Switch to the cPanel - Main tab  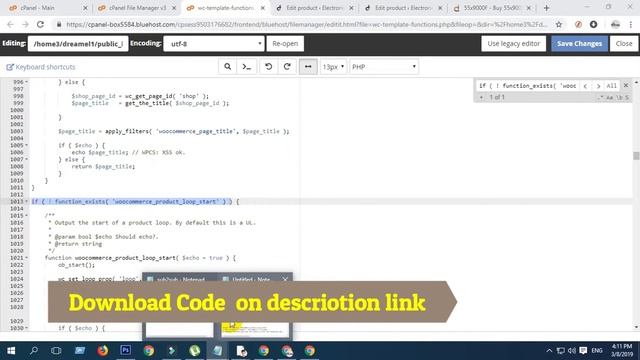pyautogui.click(x=47, y=8)
